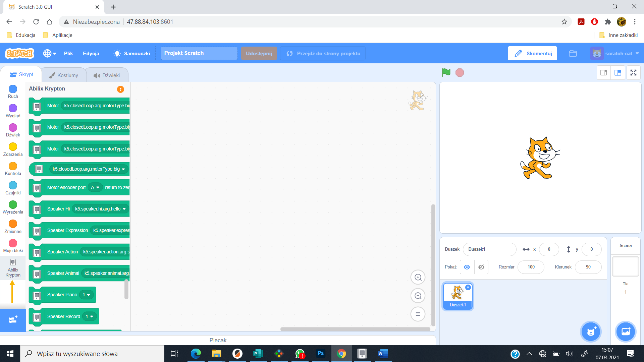Reset workspace zoom with equals icon
Screen dimensions: 644x362
418,314
